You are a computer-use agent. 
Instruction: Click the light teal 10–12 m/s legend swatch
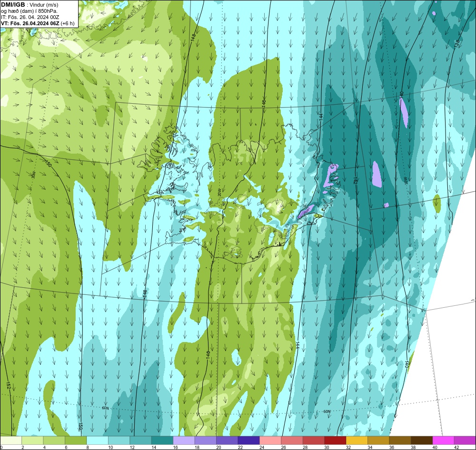119,440
